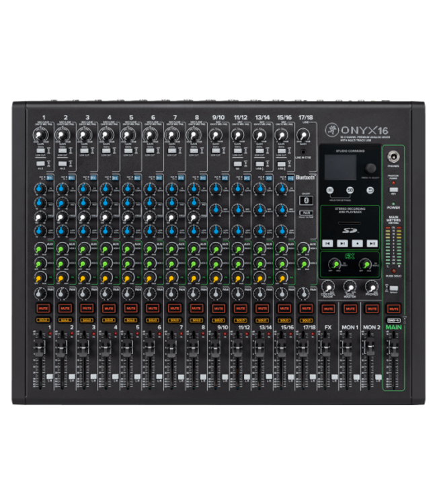Toggle the channel 2 Hi-Z switch

[x=63, y=164]
